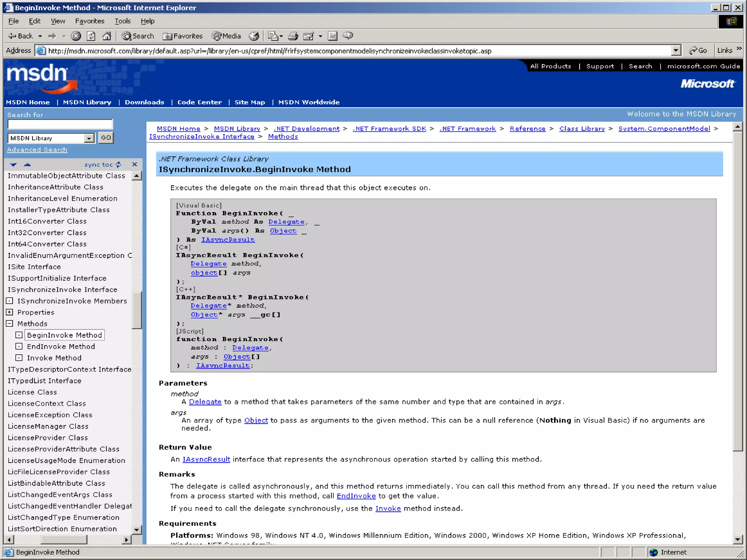Click the Stop button in the toolbar
The width and height of the screenshot is (747, 560).
(76, 36)
